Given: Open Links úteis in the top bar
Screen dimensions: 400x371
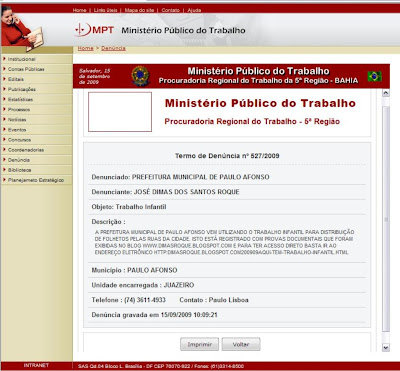Looking at the screenshot, I should click(x=105, y=10).
